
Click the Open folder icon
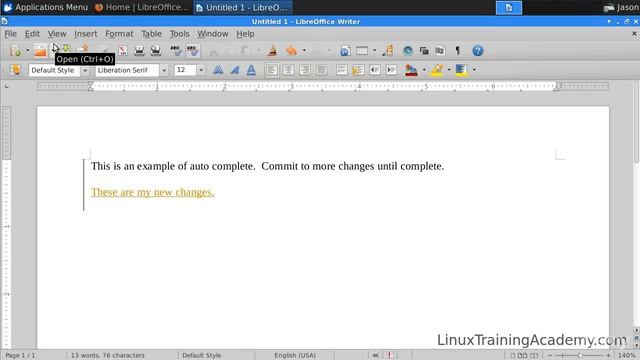pos(40,51)
